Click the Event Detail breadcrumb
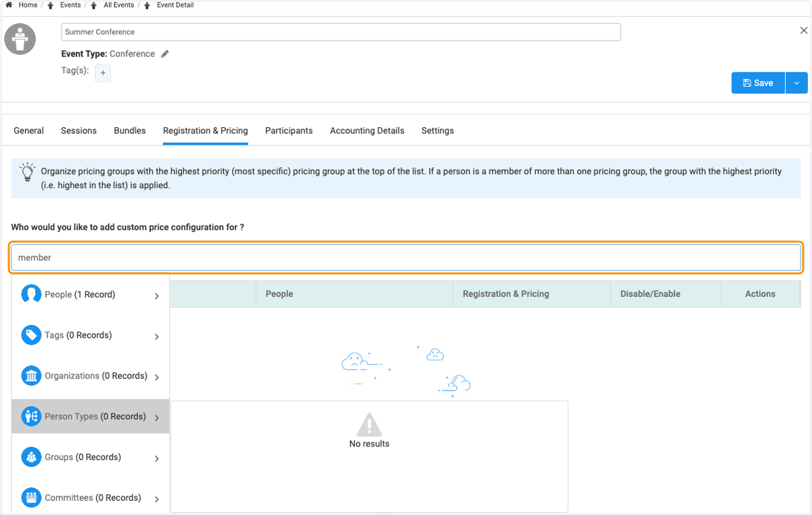812x515 pixels. click(x=175, y=5)
